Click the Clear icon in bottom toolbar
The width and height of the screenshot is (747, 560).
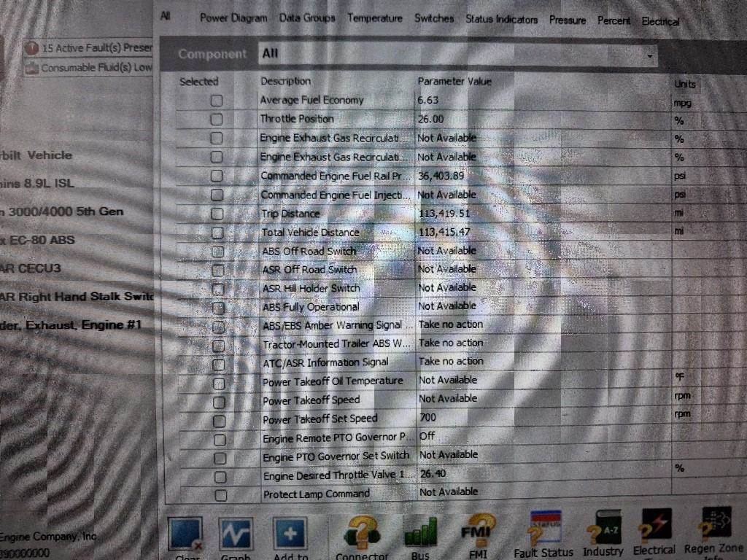click(x=185, y=534)
